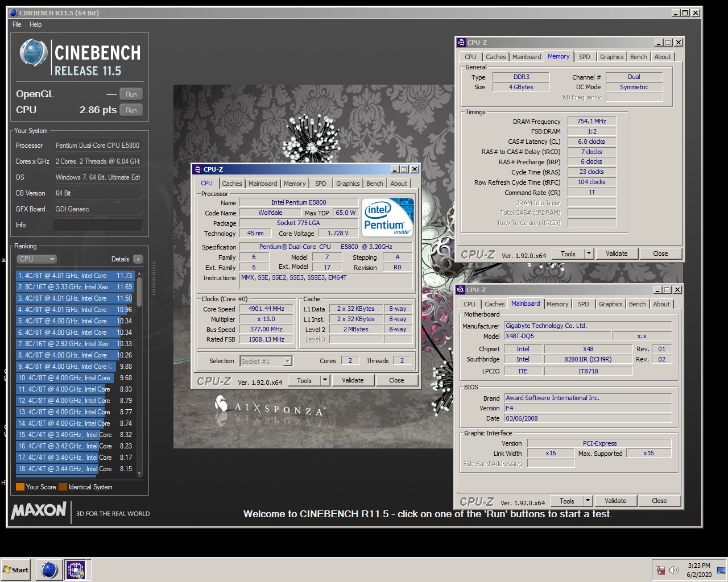Click the Cinebench sphere logo icon
This screenshot has height=582, width=728.
pyautogui.click(x=34, y=53)
